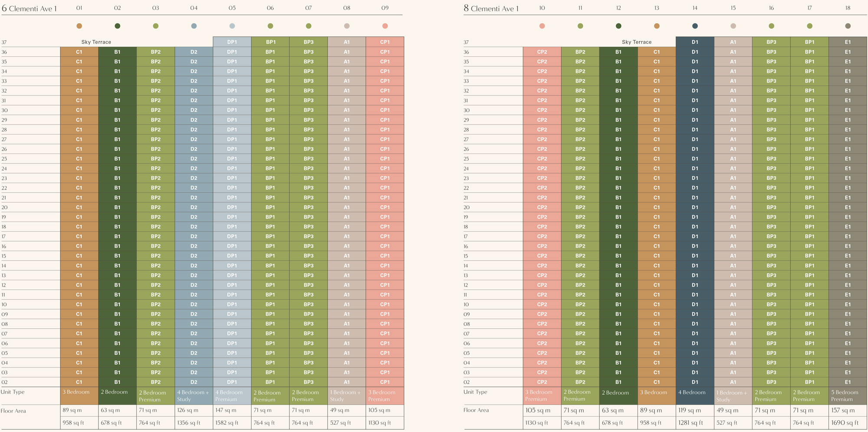Image resolution: width=868 pixels, height=432 pixels.
Task: Click the stack 16 column header number
Action: 771,8
